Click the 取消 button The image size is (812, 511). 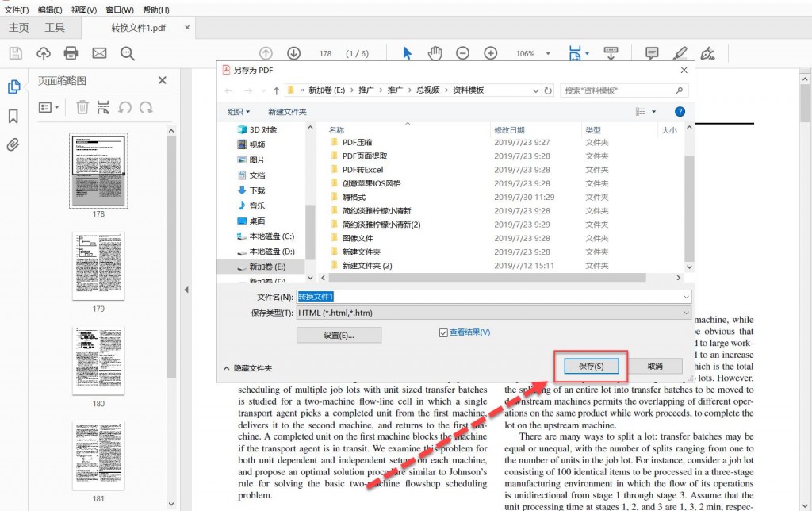[655, 366]
